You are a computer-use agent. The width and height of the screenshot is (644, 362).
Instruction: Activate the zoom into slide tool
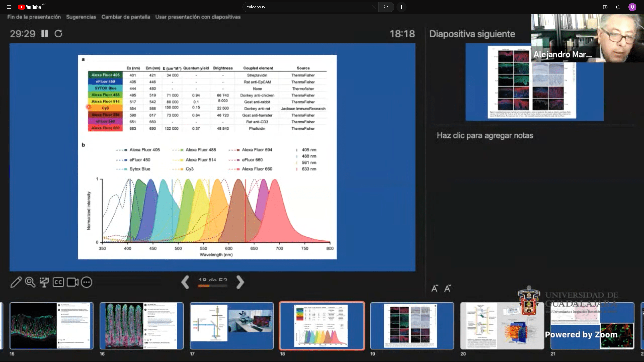(30, 282)
